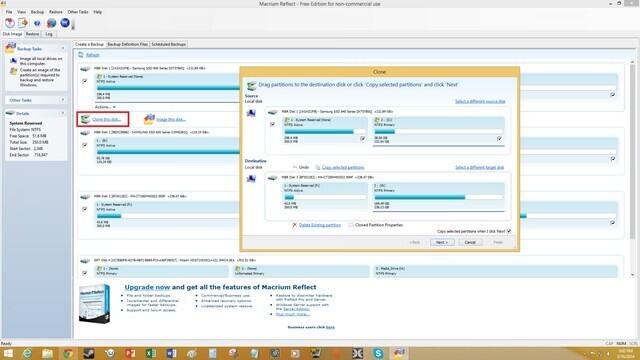
Task: Click the Windows partition image task icon
Action: pyautogui.click(x=13, y=72)
